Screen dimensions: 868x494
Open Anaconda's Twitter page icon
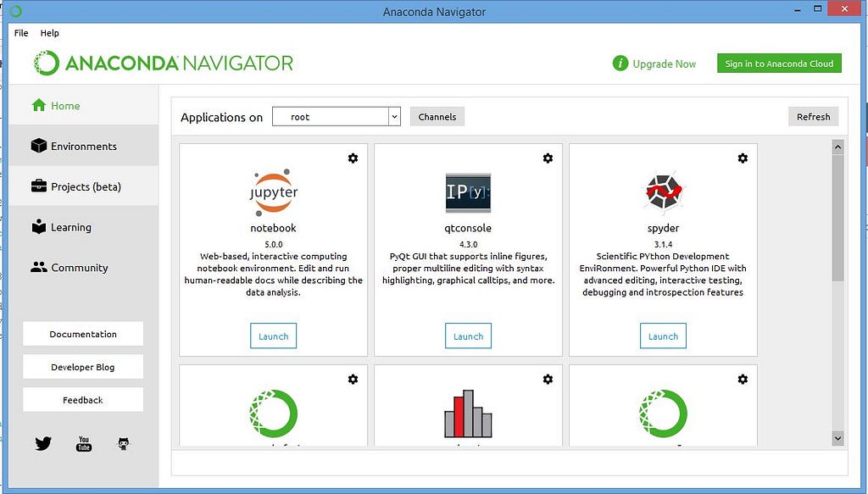pos(43,444)
